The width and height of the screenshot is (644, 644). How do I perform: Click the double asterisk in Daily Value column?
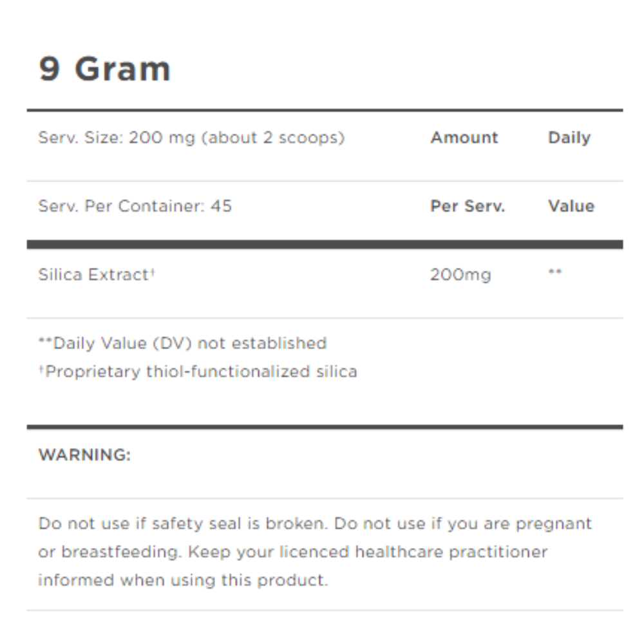pos(555,273)
